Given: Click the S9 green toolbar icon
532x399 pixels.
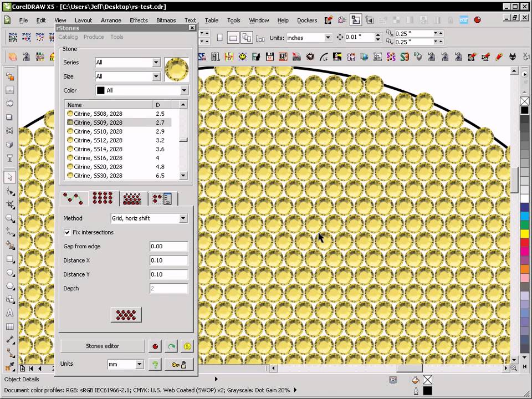Looking at the screenshot, I should pos(404,57).
